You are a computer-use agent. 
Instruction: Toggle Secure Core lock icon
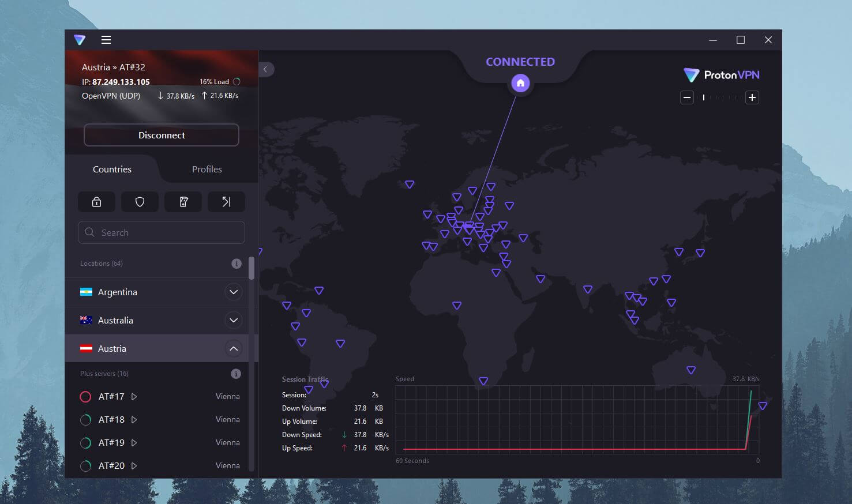(96, 202)
